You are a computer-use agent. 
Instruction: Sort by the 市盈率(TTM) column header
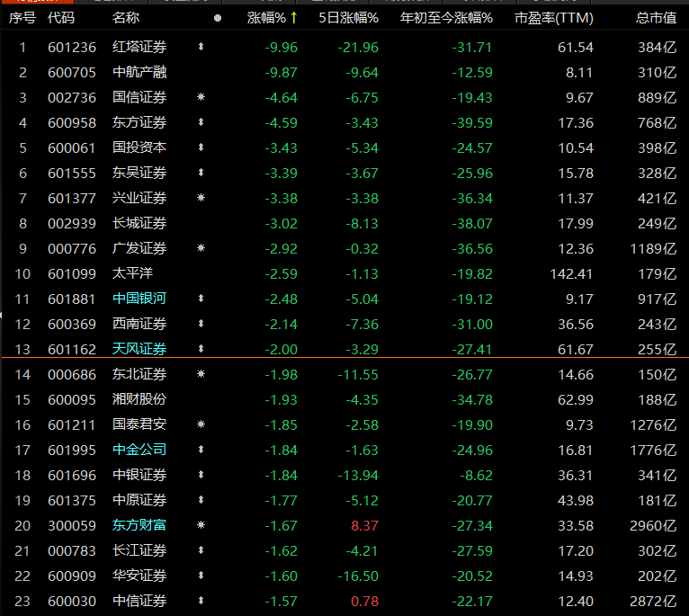(x=554, y=18)
